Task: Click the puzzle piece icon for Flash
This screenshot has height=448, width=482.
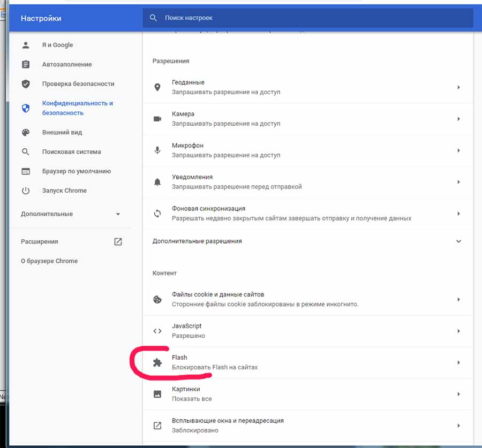Action: coord(157,362)
